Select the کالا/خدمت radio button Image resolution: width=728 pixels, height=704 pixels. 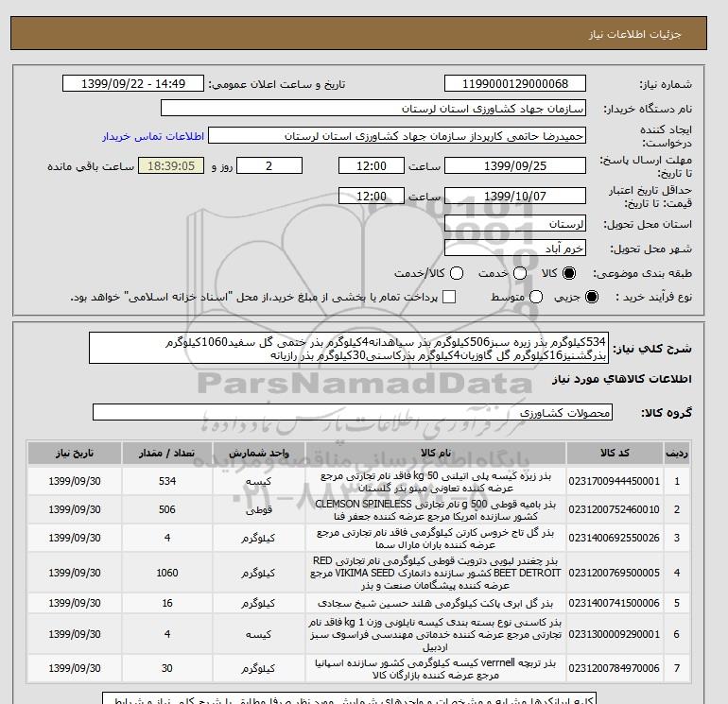(x=457, y=273)
